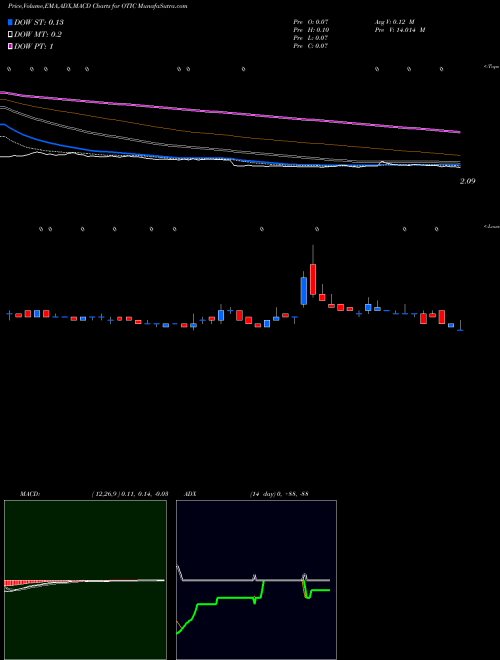
Task: Click the 'MACD:' panel label
Action: (30, 494)
